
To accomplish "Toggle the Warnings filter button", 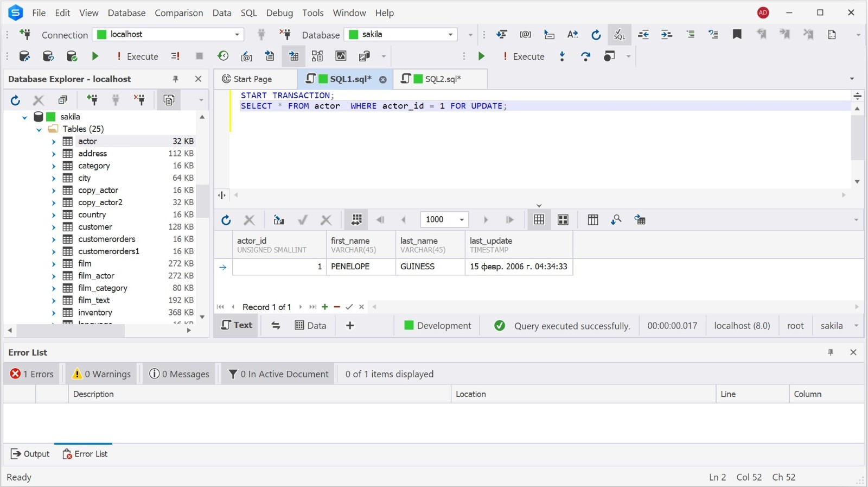I will point(101,374).
